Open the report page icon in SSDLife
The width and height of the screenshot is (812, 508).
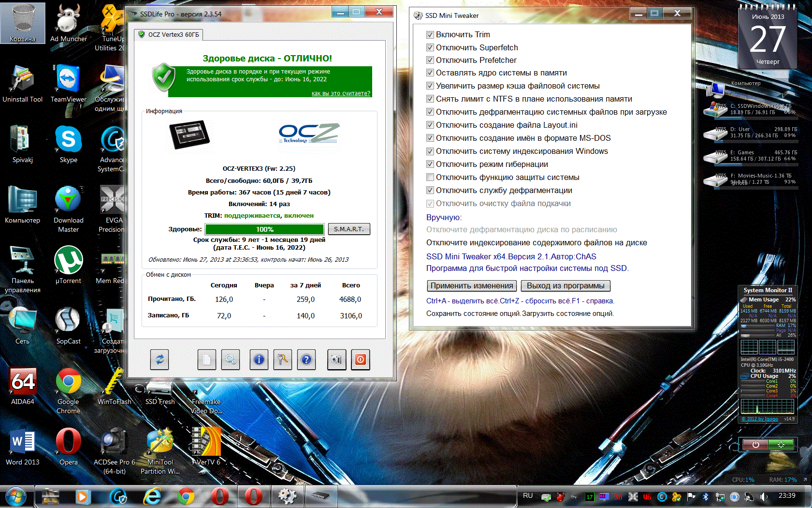coord(206,359)
